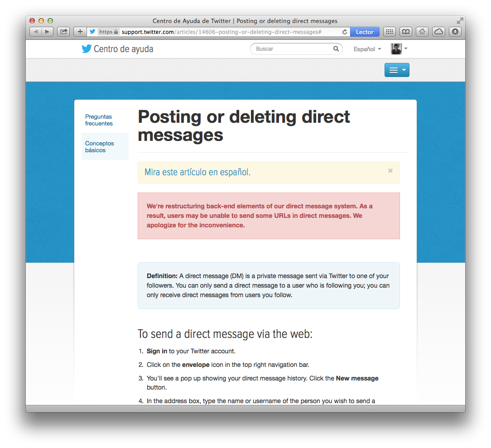Click the bold 'Sign in' text in step 1
Image resolution: width=491 pixels, height=448 pixels.
pos(157,351)
